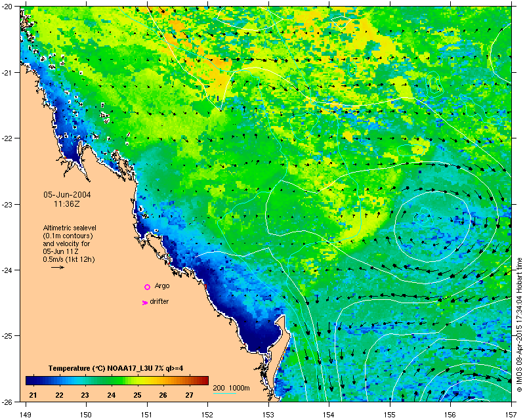Image resolution: width=525 pixels, height=420 pixels.
Task: Click the 'drifter' legend label
Action: point(159,301)
